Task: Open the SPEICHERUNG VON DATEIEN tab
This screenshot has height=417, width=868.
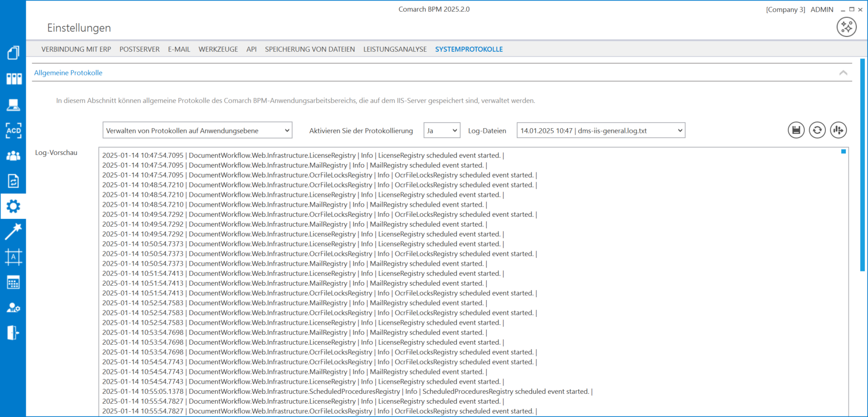Action: [x=310, y=49]
